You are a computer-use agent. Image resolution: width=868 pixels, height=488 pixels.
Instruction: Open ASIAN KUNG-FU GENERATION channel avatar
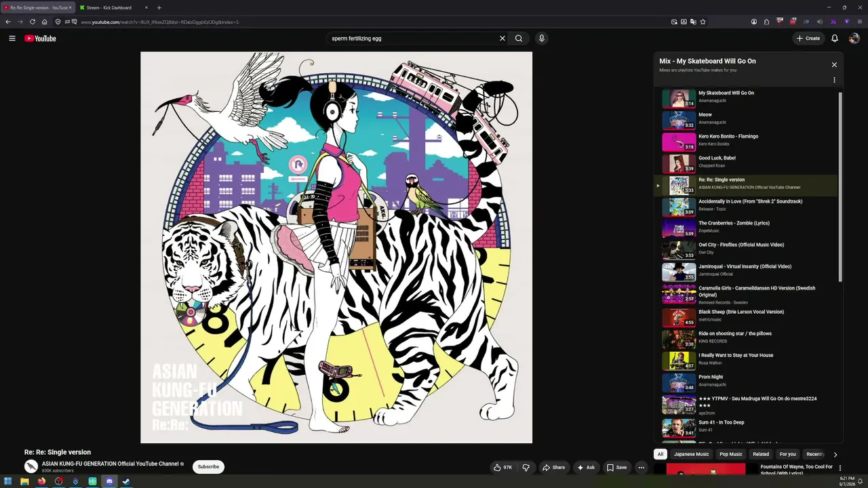(31, 466)
